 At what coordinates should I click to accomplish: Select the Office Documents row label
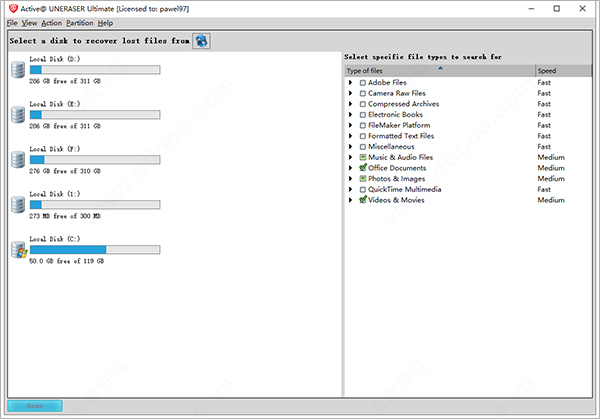click(397, 168)
